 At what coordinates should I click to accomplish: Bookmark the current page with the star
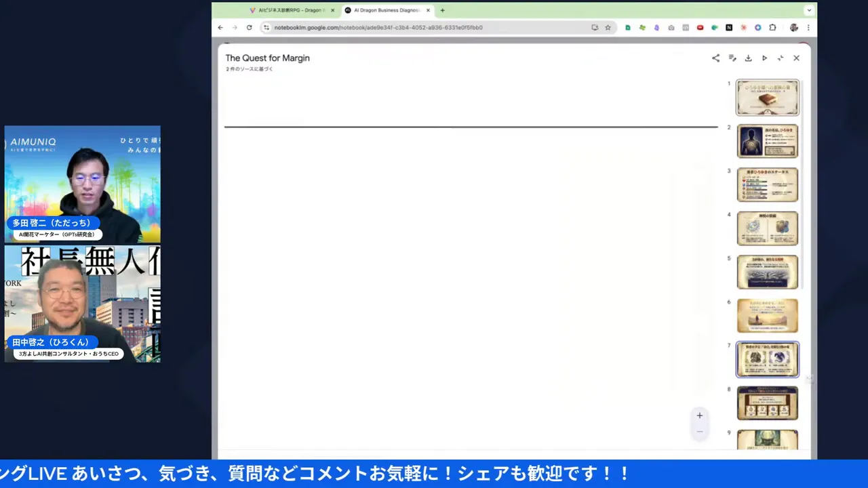608,27
